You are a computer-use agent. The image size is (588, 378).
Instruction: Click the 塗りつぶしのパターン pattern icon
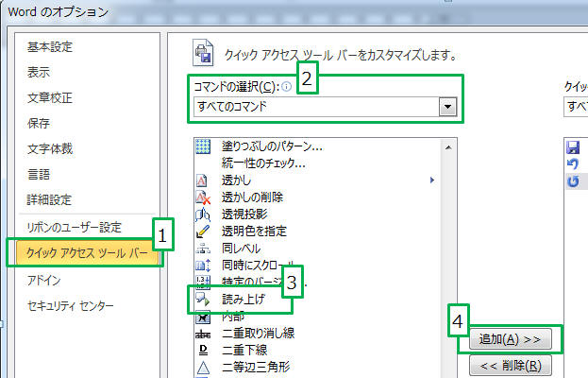(x=203, y=146)
